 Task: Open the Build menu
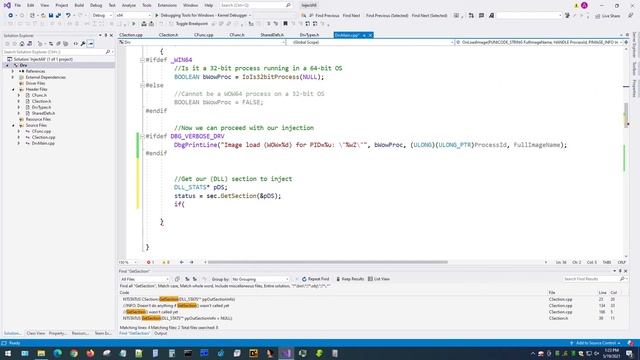point(79,5)
